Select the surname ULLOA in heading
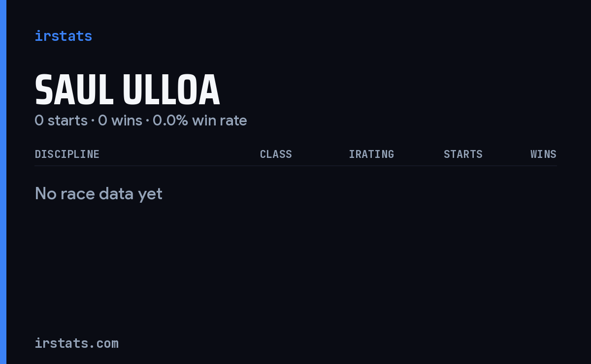Screen dimensions: 591x364 click(x=171, y=90)
